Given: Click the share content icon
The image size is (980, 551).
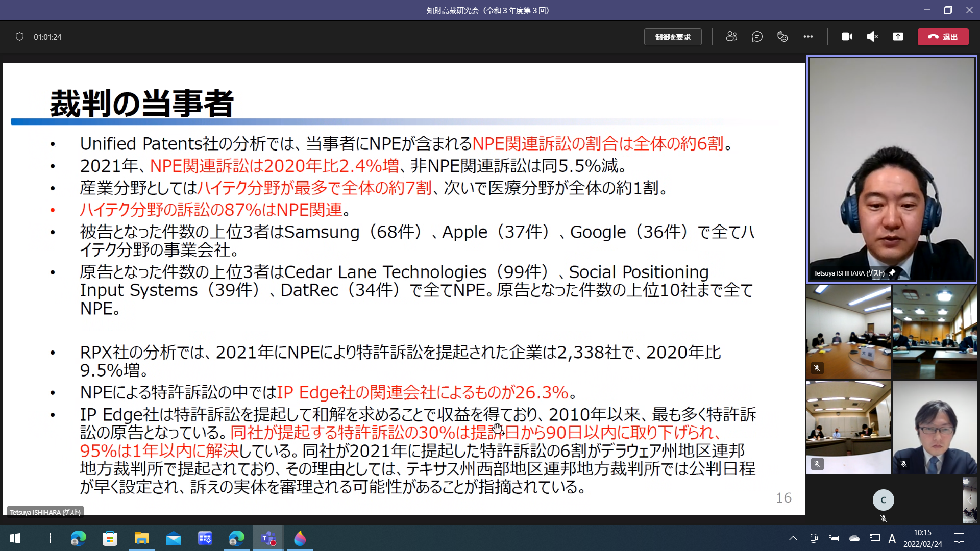Looking at the screenshot, I should (x=898, y=37).
